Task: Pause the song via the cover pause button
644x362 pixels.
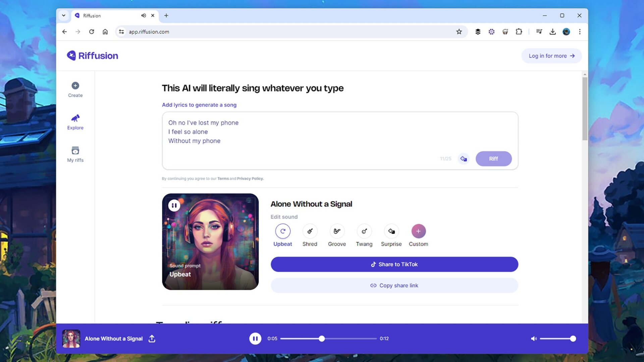Action: tap(174, 205)
